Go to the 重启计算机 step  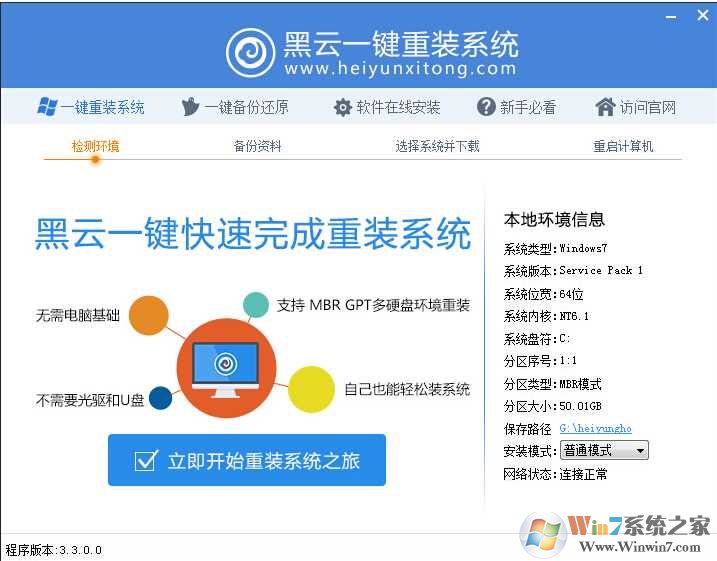tap(623, 146)
